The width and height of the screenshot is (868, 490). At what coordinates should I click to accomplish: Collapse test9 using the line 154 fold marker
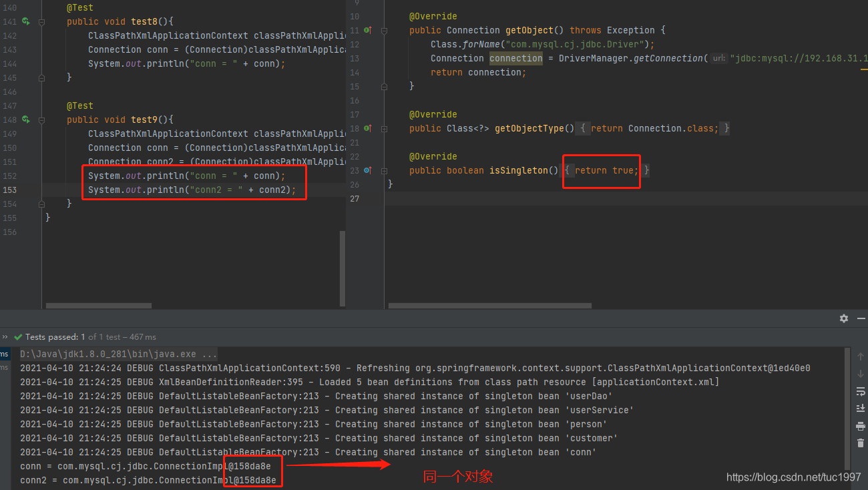coord(41,204)
